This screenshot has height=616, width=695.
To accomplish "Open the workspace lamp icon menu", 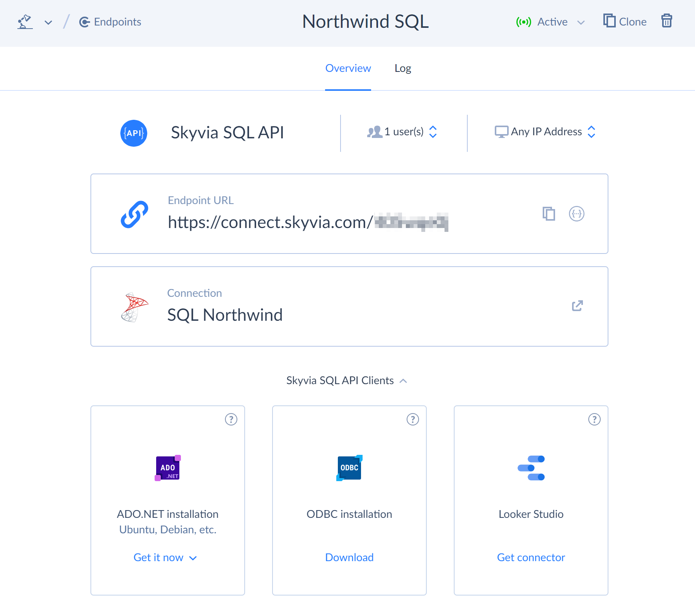I will click(25, 22).
